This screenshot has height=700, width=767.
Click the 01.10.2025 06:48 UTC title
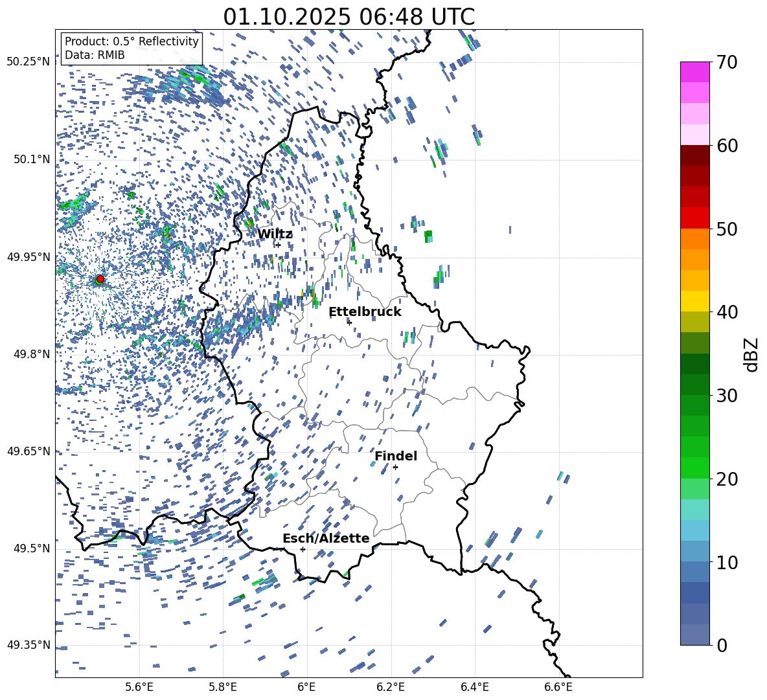pyautogui.click(x=349, y=17)
